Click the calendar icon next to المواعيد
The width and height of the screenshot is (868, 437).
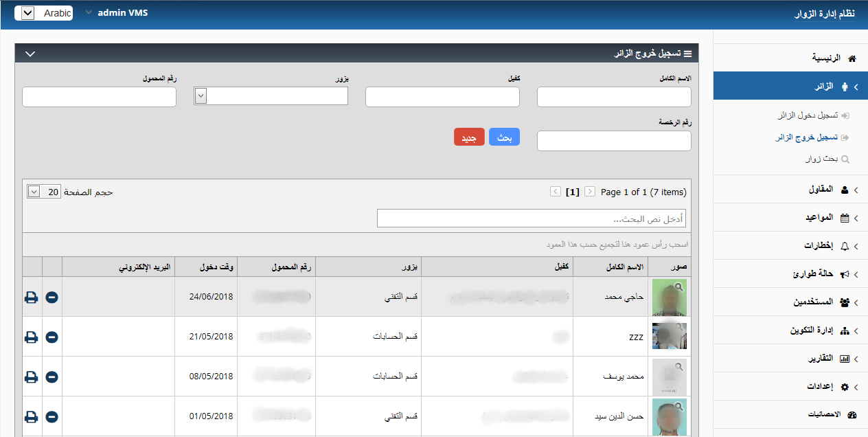851,217
